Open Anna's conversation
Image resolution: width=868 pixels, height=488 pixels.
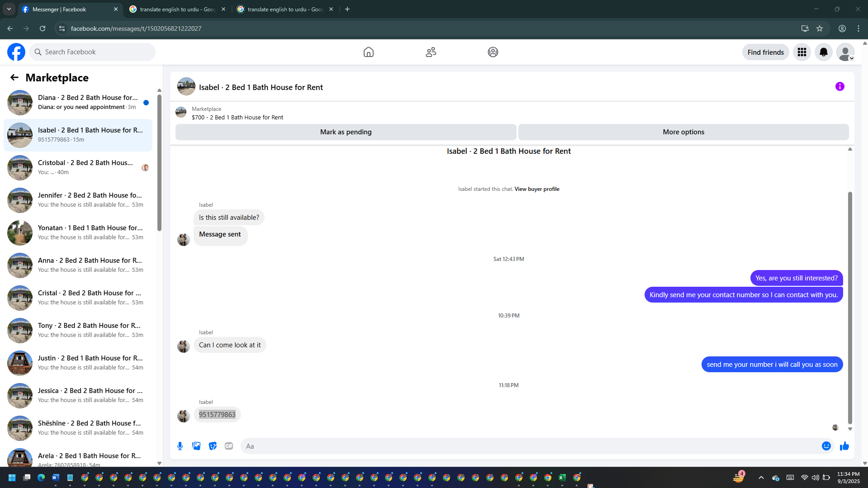pos(78,265)
